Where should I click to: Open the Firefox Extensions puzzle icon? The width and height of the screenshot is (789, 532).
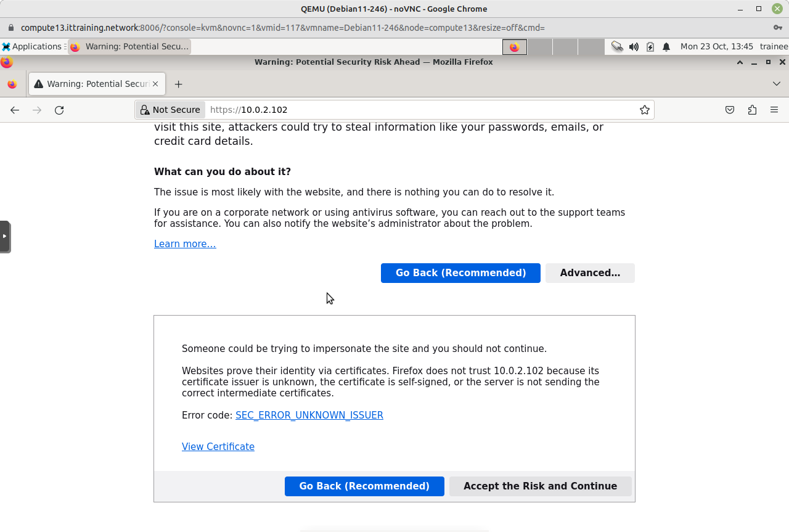pyautogui.click(x=752, y=110)
